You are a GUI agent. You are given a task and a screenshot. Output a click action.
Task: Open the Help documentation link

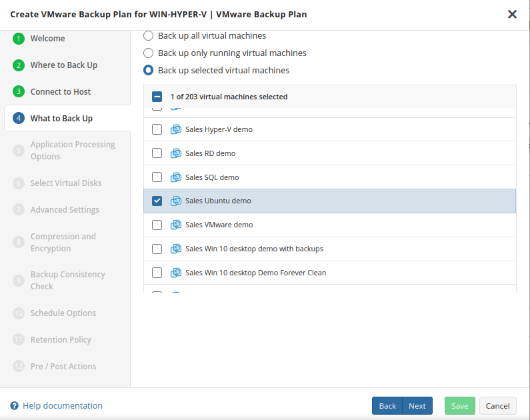click(63, 405)
